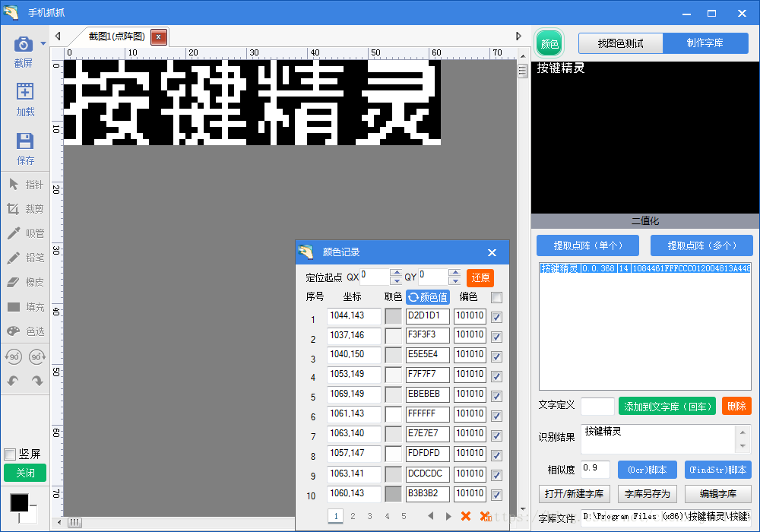Click the 相似度 0.9 input field
This screenshot has height=532, width=760.
[x=595, y=469]
